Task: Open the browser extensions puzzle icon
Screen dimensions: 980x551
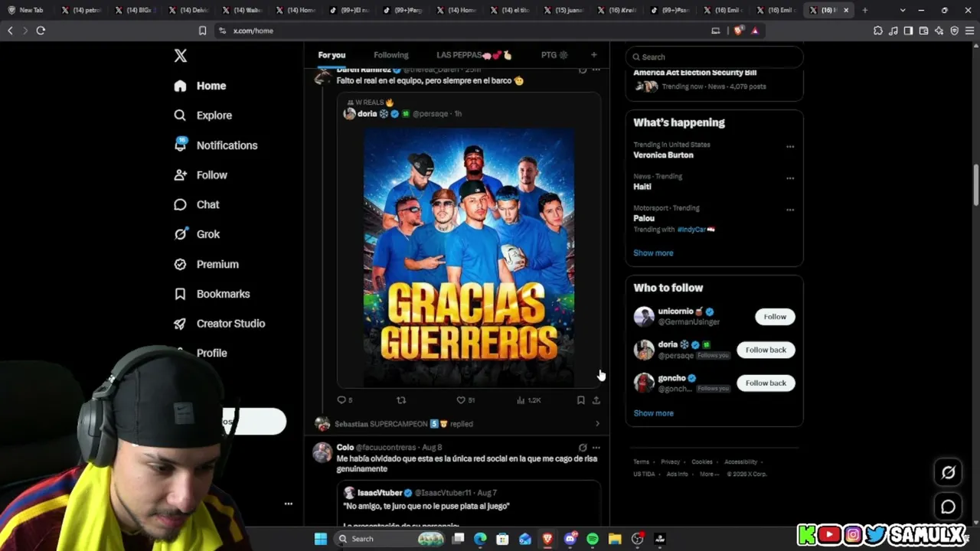Action: [877, 31]
